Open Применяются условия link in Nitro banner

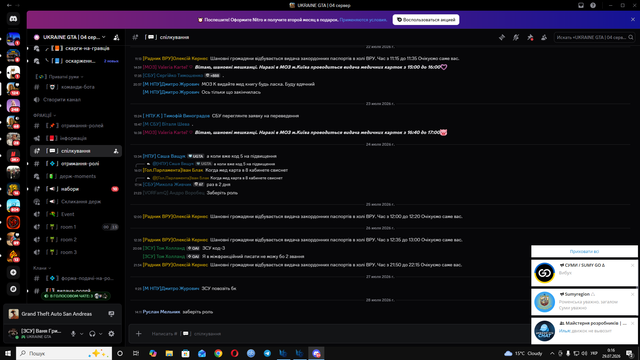click(363, 20)
